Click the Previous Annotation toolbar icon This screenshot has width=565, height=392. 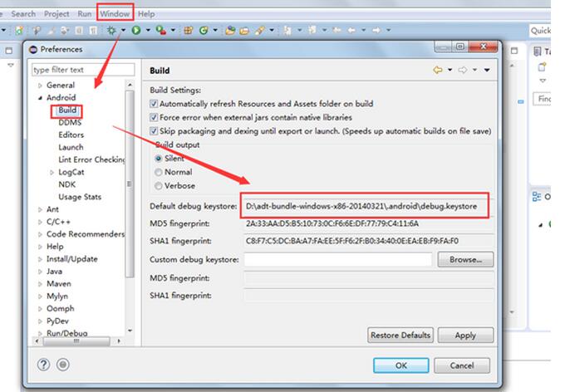(x=312, y=30)
